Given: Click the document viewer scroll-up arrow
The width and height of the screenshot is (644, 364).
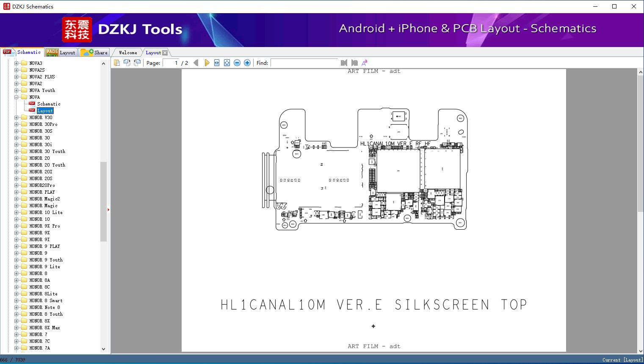Looking at the screenshot, I should click(x=641, y=72).
